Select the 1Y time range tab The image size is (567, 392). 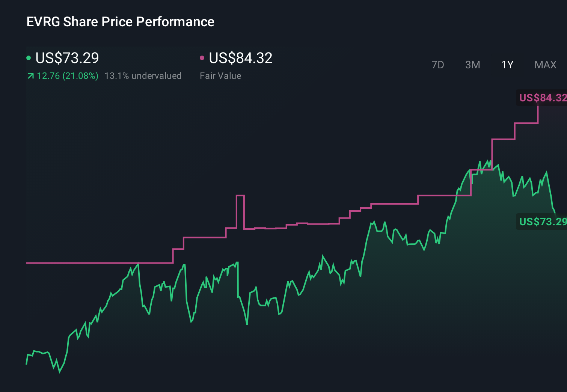[x=507, y=65]
